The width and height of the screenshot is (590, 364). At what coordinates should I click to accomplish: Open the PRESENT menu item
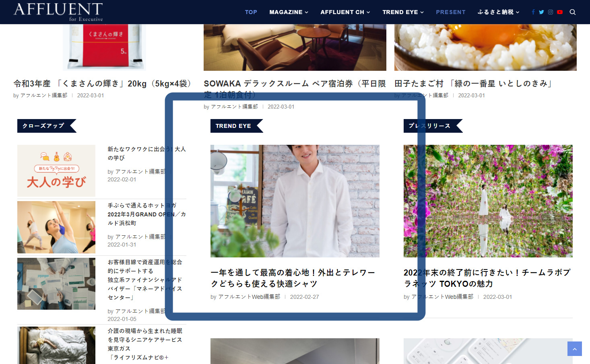(x=450, y=12)
